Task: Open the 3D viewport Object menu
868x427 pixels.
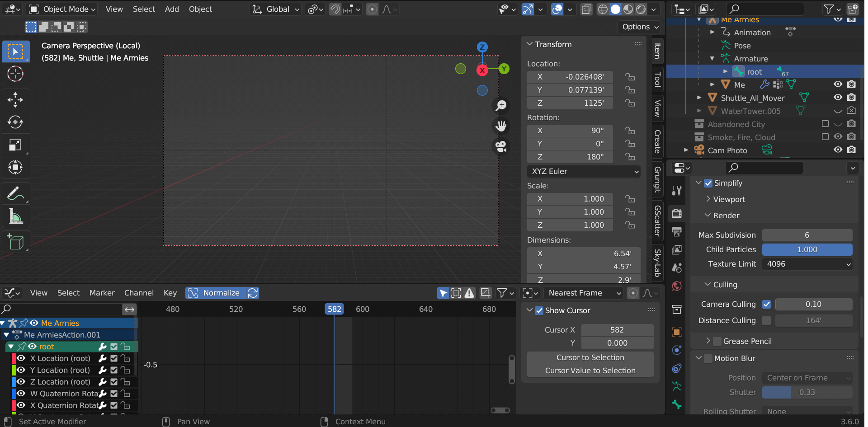Action: click(x=200, y=9)
